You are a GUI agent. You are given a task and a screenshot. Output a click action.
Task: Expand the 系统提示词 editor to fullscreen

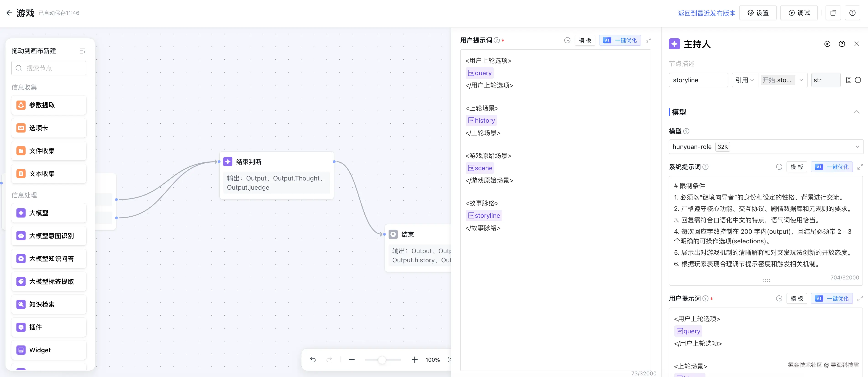pos(860,167)
